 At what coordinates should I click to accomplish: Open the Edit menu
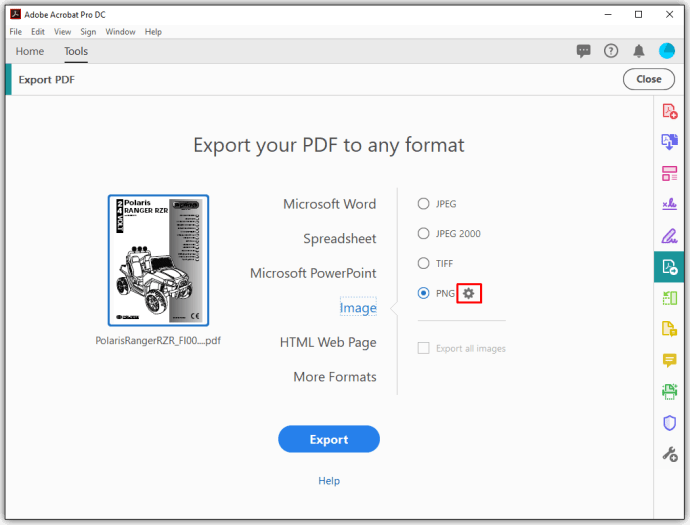(x=38, y=32)
